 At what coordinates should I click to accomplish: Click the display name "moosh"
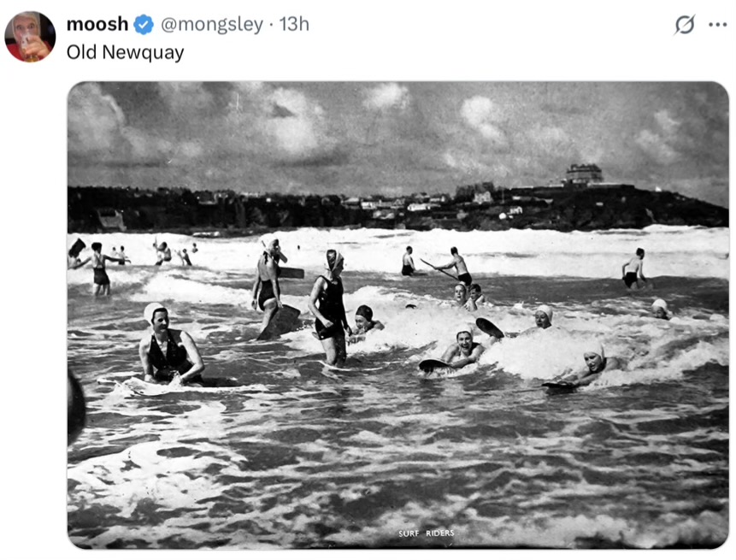click(97, 25)
